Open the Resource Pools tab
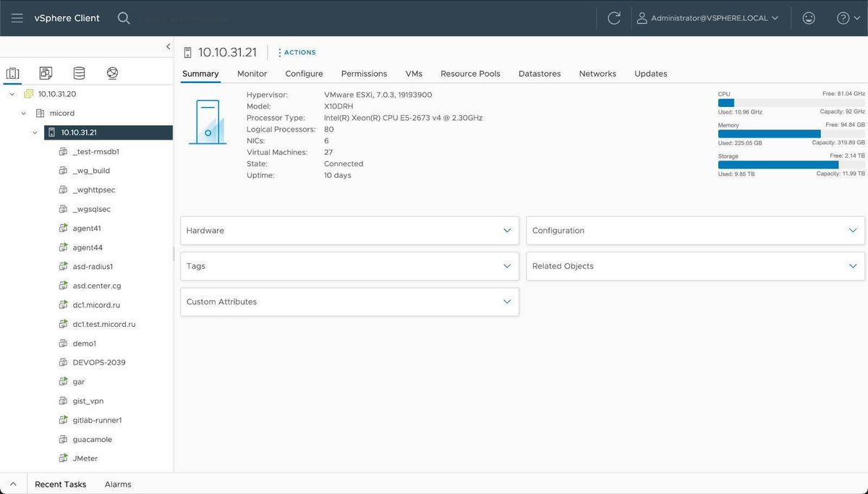 (x=470, y=74)
